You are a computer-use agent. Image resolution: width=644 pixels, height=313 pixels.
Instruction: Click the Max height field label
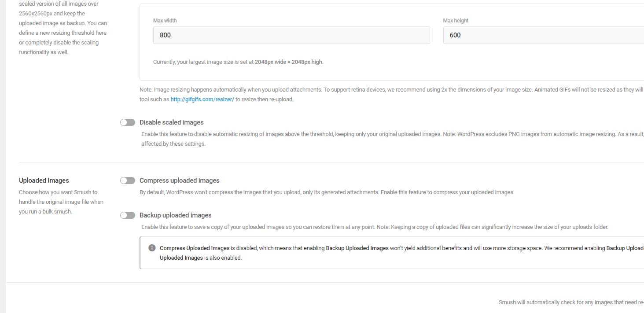point(456,21)
